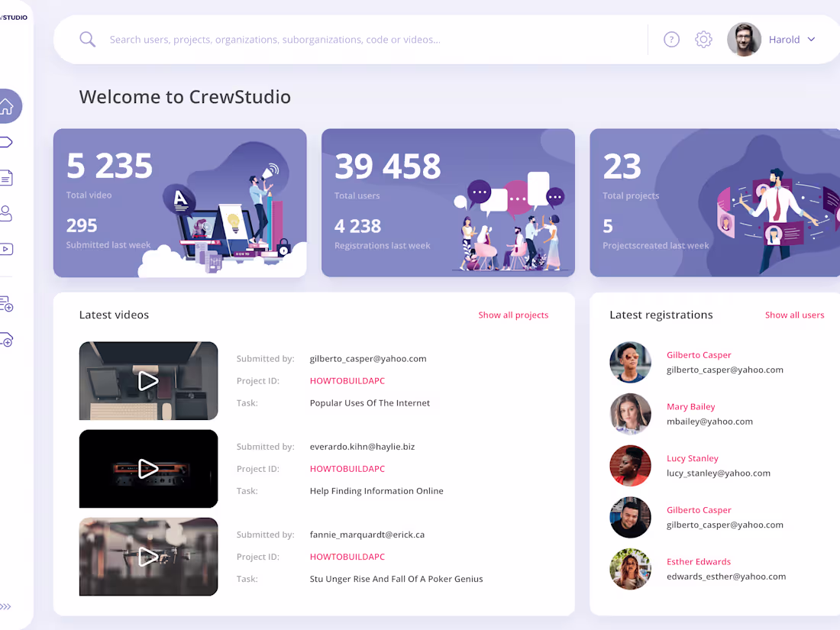The height and width of the screenshot is (630, 840).
Task: Click the add-video icon in the sidebar
Action: 7,340
